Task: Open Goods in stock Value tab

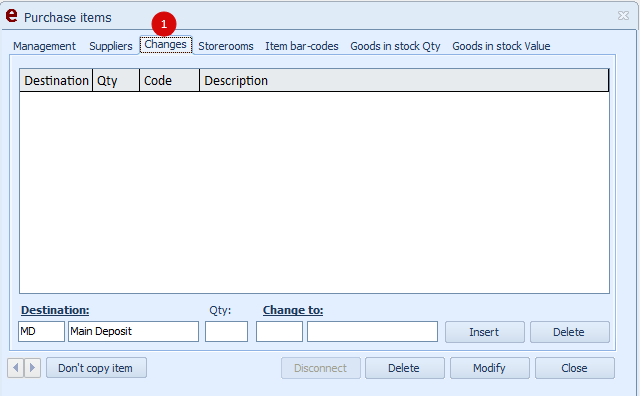Action: pos(501,46)
